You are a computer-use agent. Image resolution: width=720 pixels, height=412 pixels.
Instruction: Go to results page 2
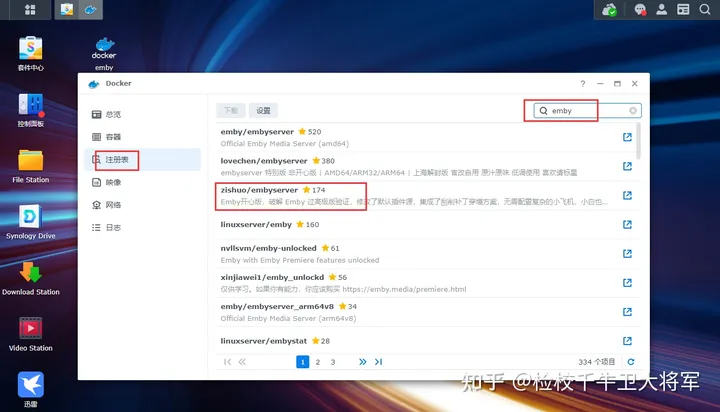pos(318,362)
